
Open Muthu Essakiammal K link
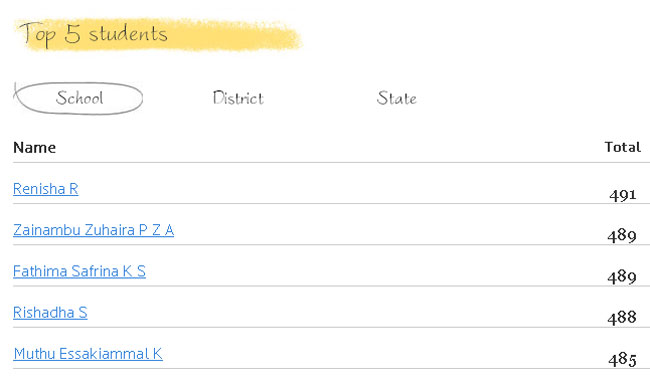(x=88, y=354)
